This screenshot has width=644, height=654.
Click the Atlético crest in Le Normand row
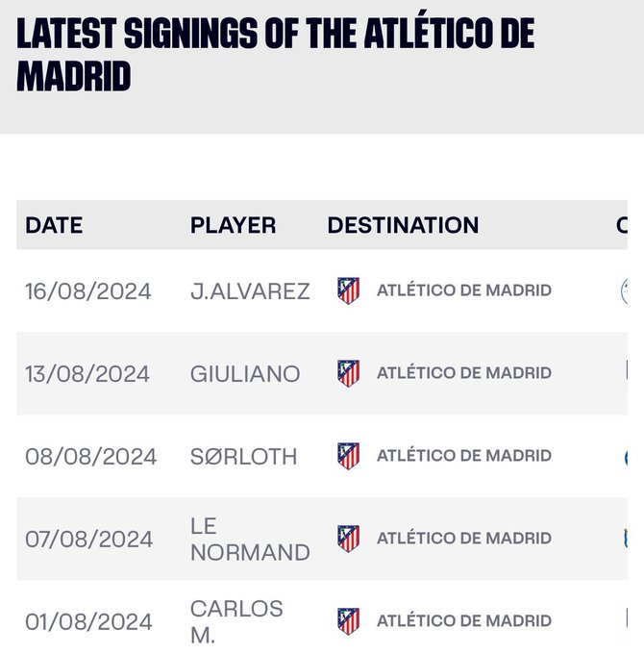point(348,539)
